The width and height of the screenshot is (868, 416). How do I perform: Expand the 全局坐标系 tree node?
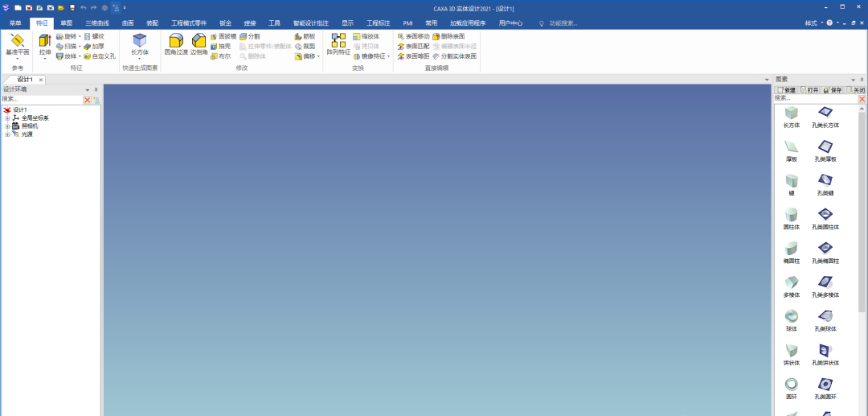pos(7,118)
